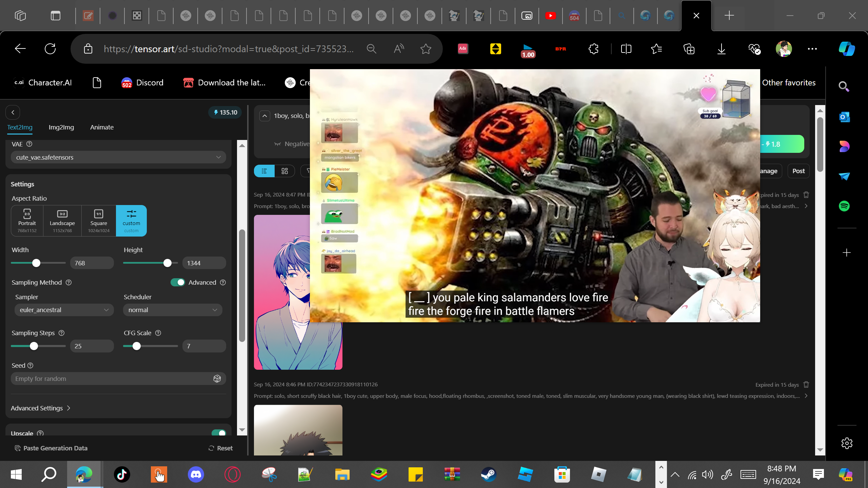Open the VAE cute_vae.safetensors dropdown
This screenshot has height=488, width=868.
118,157
